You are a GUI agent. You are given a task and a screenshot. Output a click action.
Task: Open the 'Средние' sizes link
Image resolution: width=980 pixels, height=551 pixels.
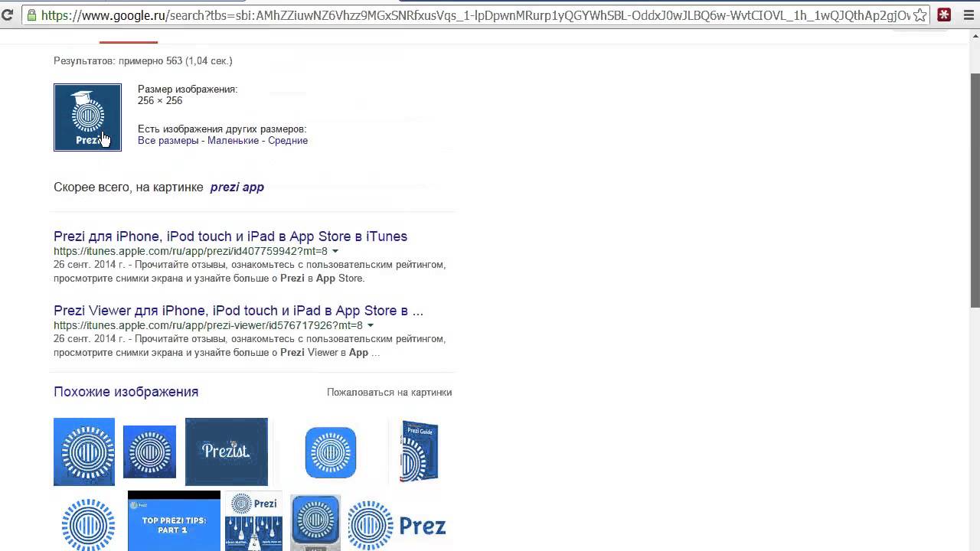pos(288,141)
